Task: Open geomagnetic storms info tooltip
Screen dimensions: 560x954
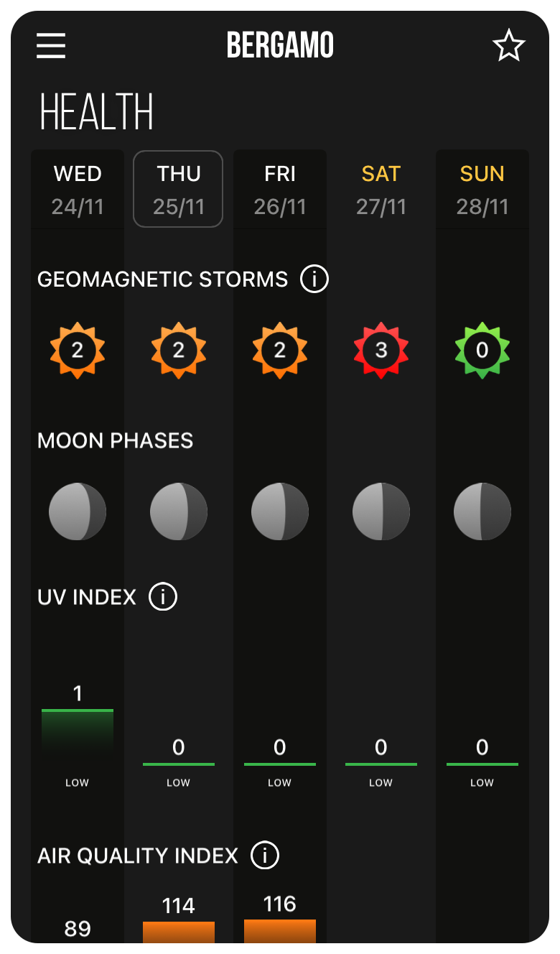Action: click(x=314, y=279)
